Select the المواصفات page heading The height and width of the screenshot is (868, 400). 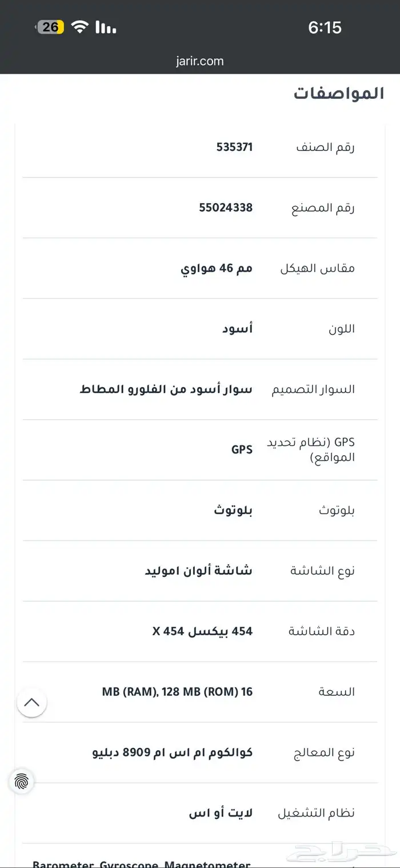338,94
